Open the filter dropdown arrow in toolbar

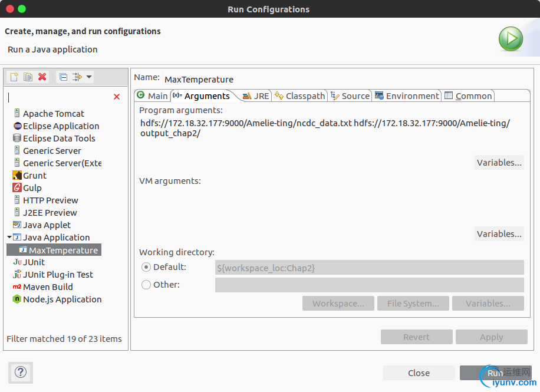[x=89, y=77]
